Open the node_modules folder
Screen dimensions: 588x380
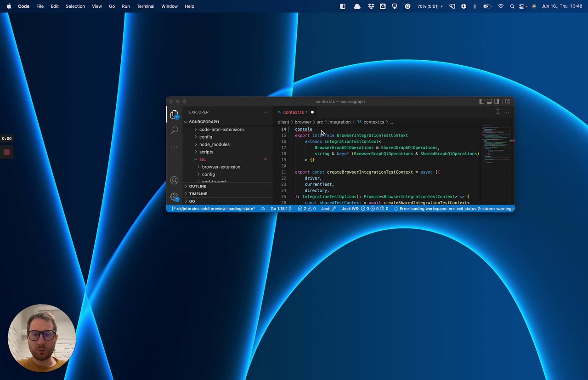[214, 144]
